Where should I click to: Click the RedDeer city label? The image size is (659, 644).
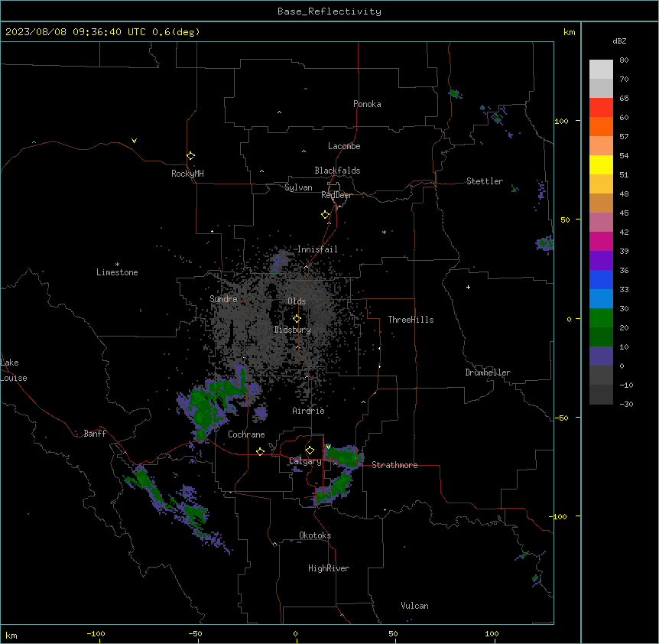tap(336, 195)
